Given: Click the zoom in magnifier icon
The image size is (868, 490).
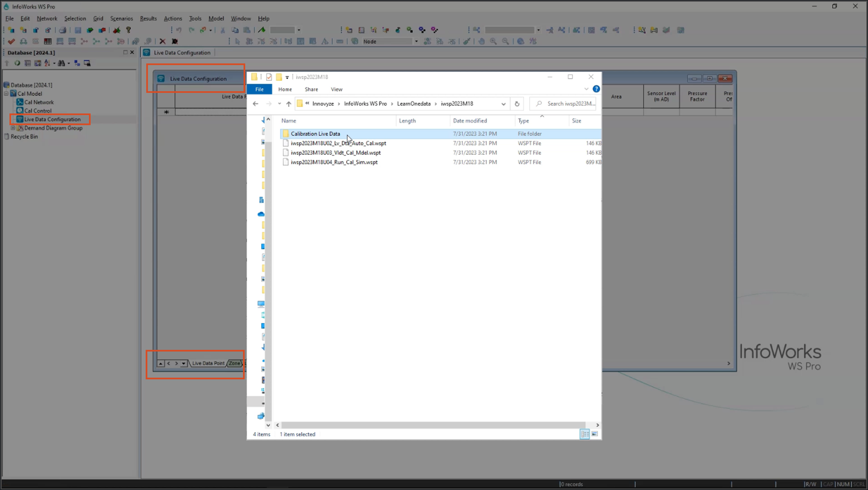Looking at the screenshot, I should coord(494,41).
